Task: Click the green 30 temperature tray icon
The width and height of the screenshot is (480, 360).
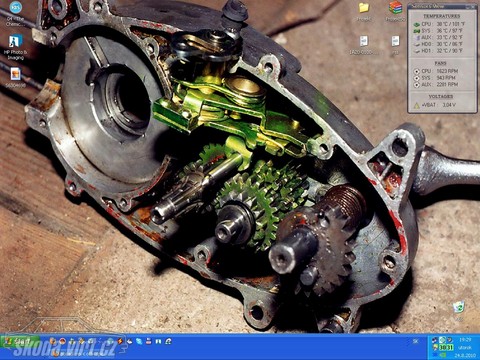Action: click(x=445, y=348)
